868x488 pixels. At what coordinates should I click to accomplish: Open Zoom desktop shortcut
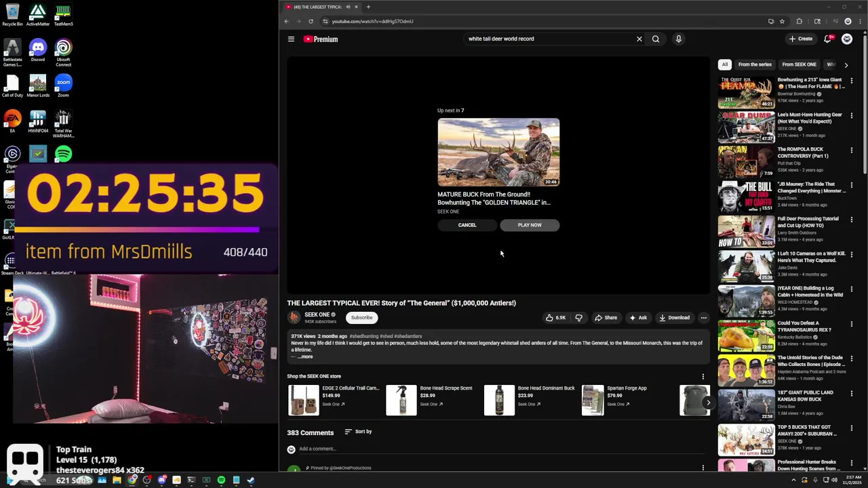[x=63, y=87]
